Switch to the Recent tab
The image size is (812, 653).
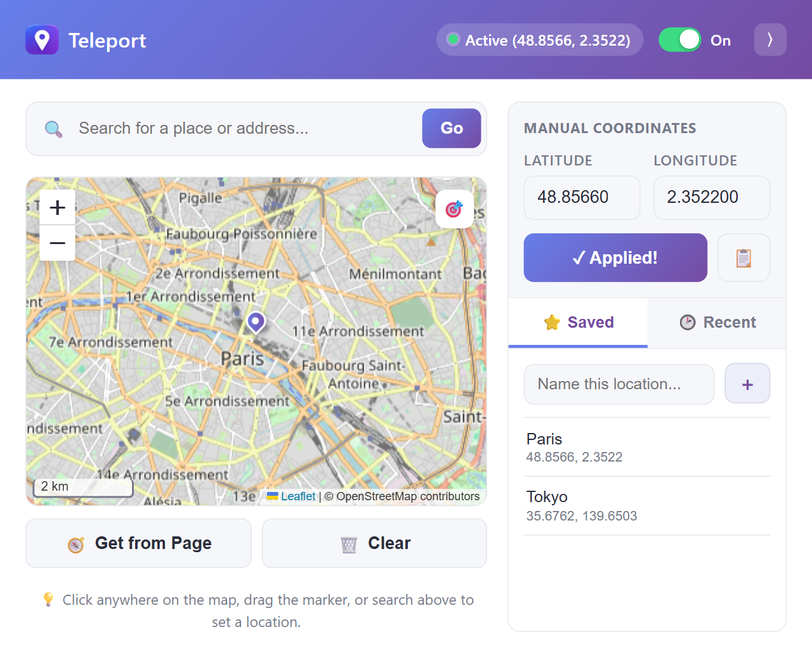coord(717,322)
